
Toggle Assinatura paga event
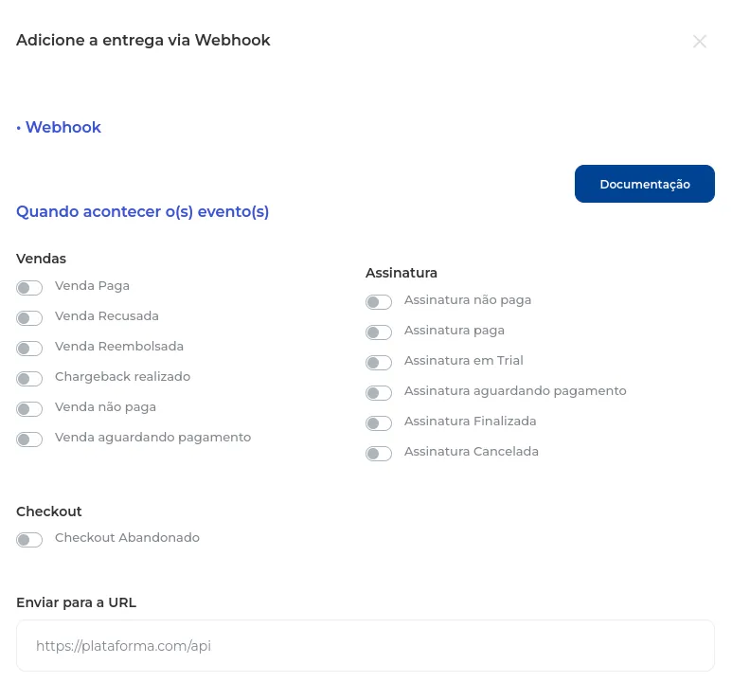tap(379, 332)
